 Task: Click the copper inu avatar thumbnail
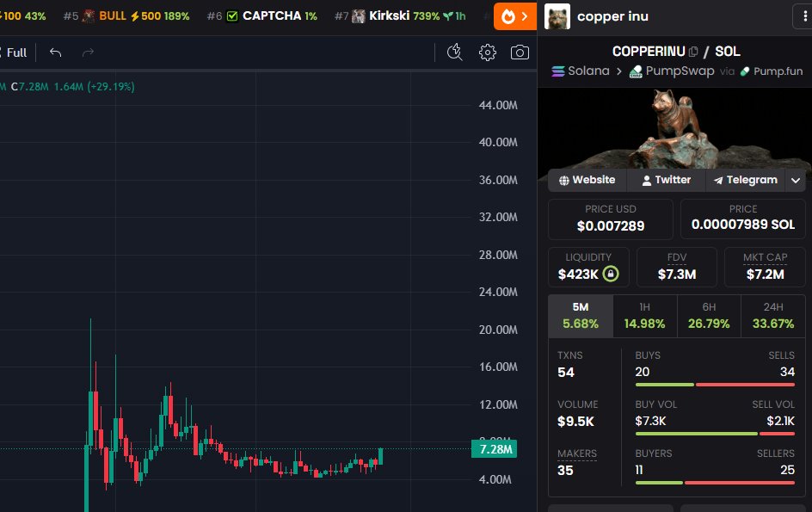pyautogui.click(x=557, y=16)
